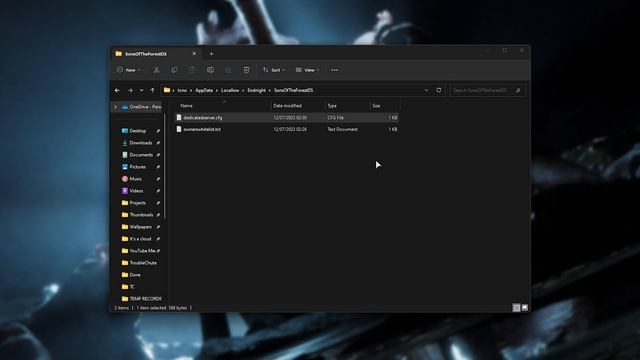Go back with the back arrow
The image size is (640, 360).
click(118, 90)
